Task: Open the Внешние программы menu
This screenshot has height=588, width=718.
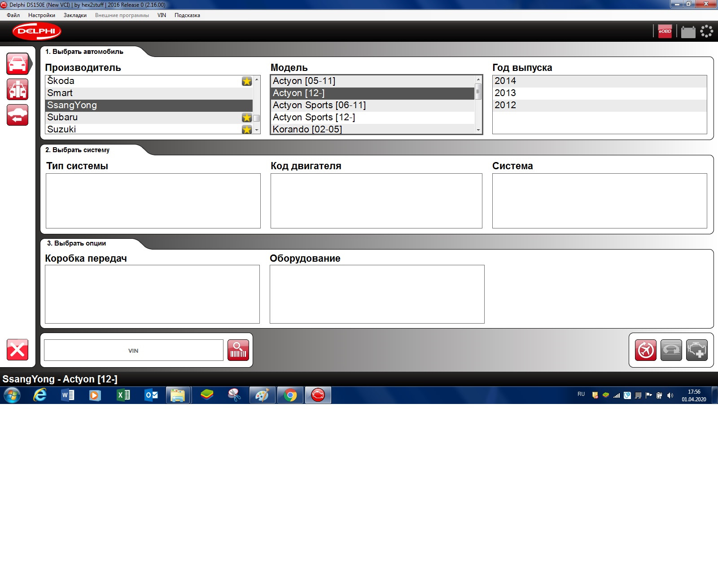Action: pyautogui.click(x=122, y=15)
